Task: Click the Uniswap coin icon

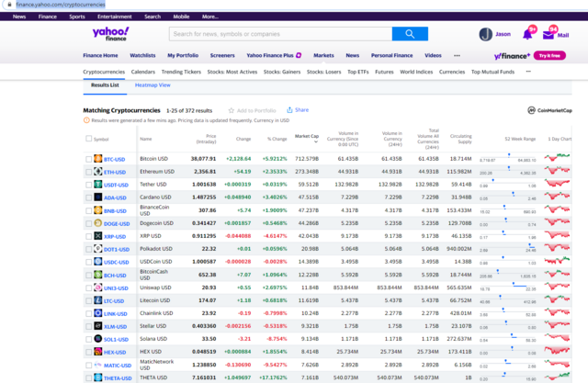Action: pyautogui.click(x=98, y=287)
